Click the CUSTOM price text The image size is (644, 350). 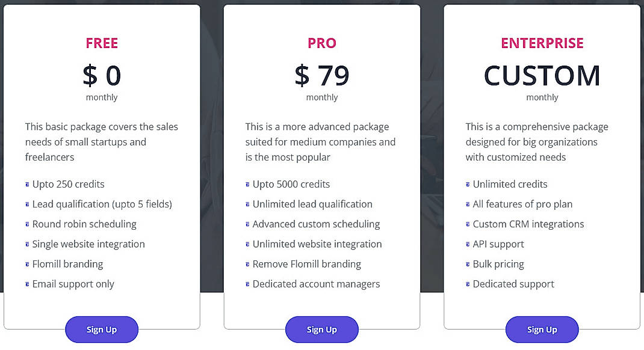(542, 75)
